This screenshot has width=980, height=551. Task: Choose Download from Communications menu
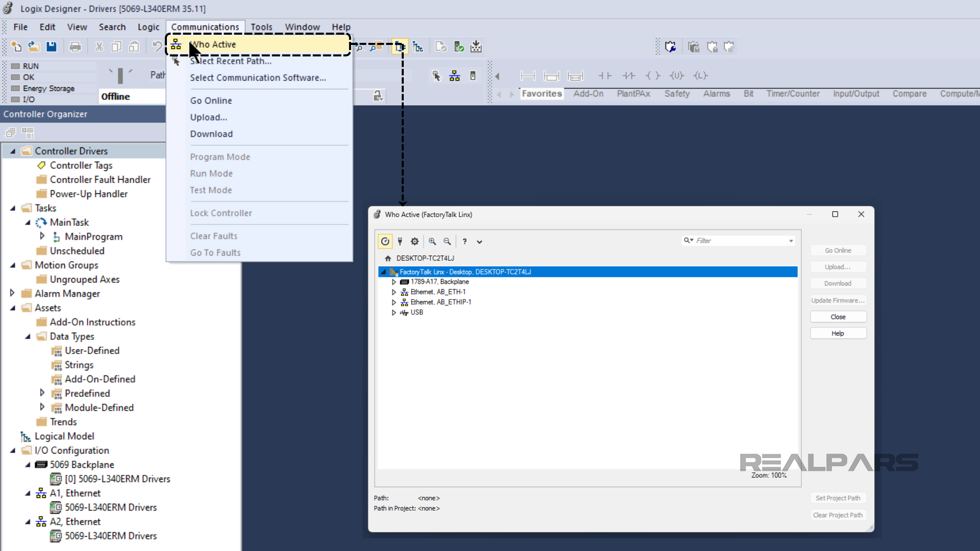point(259,134)
